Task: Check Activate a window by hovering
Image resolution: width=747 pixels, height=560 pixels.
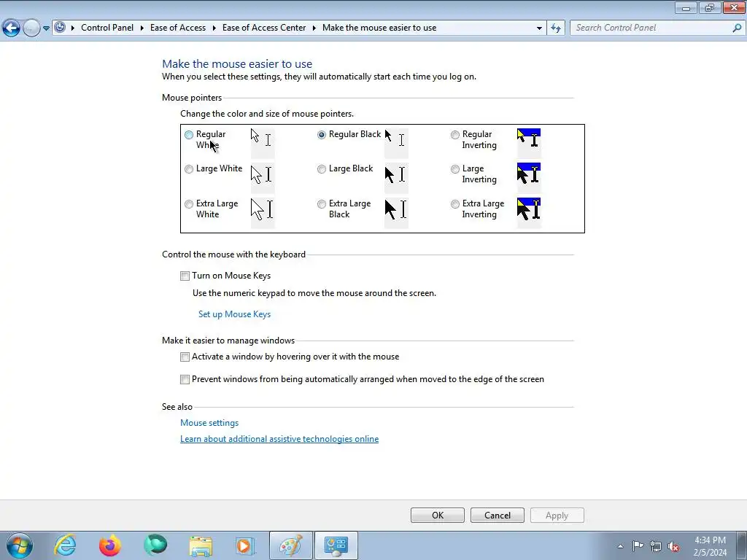Action: [185, 357]
